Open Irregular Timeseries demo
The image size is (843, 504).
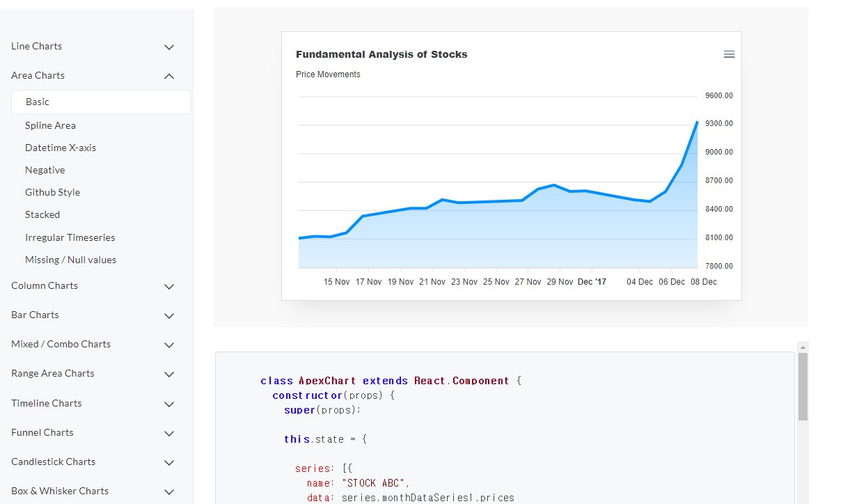tap(70, 237)
